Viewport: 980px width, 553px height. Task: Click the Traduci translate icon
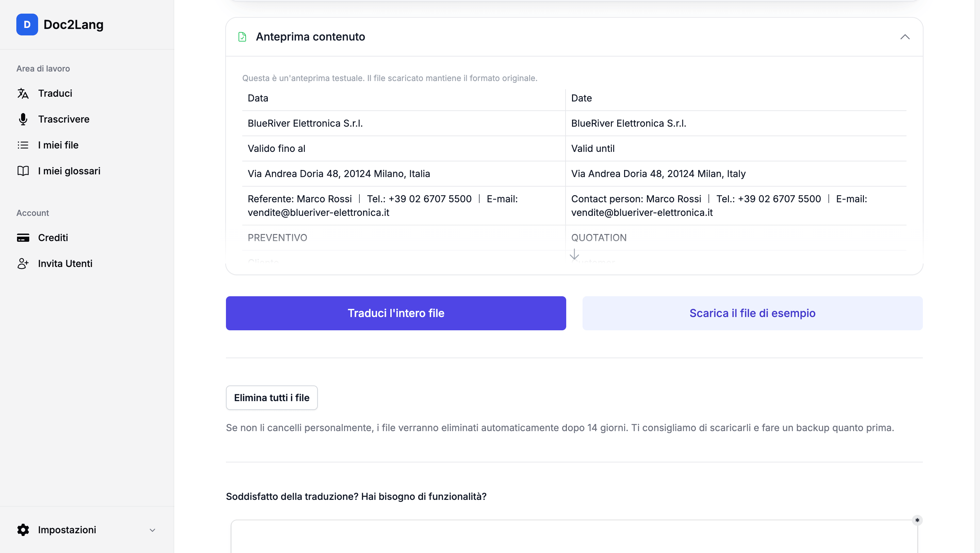23,93
